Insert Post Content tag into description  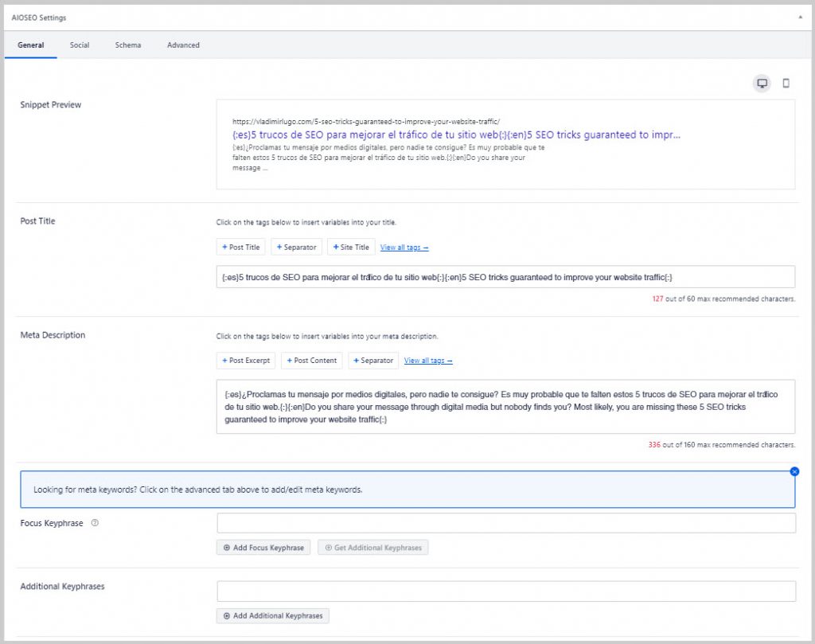(x=311, y=361)
